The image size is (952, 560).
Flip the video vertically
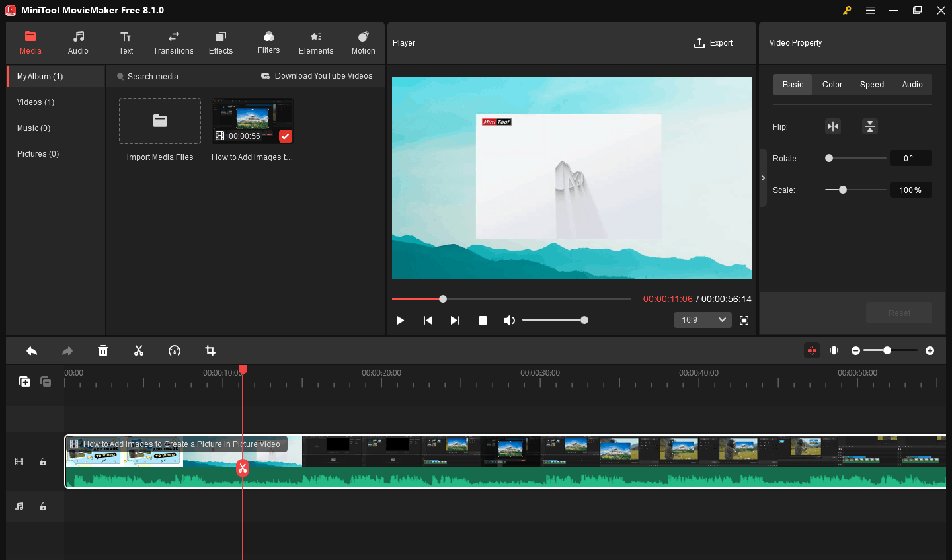click(x=870, y=126)
